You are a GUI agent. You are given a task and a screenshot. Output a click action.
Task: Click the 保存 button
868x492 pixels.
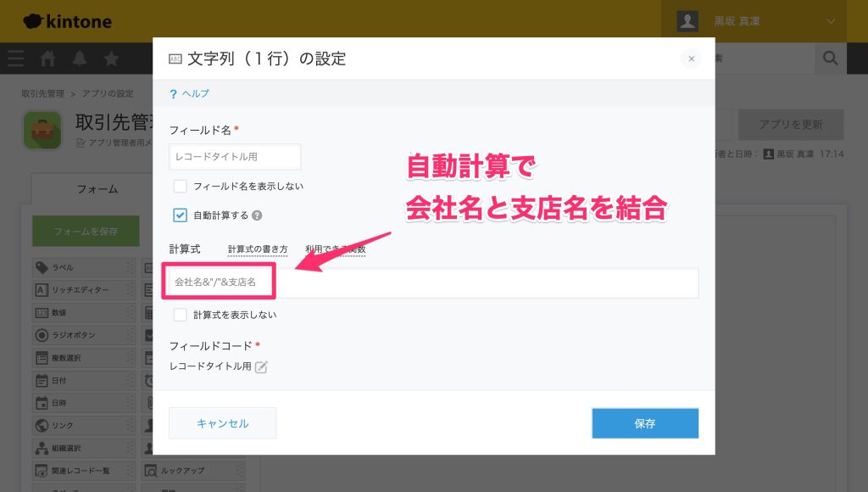click(x=645, y=423)
